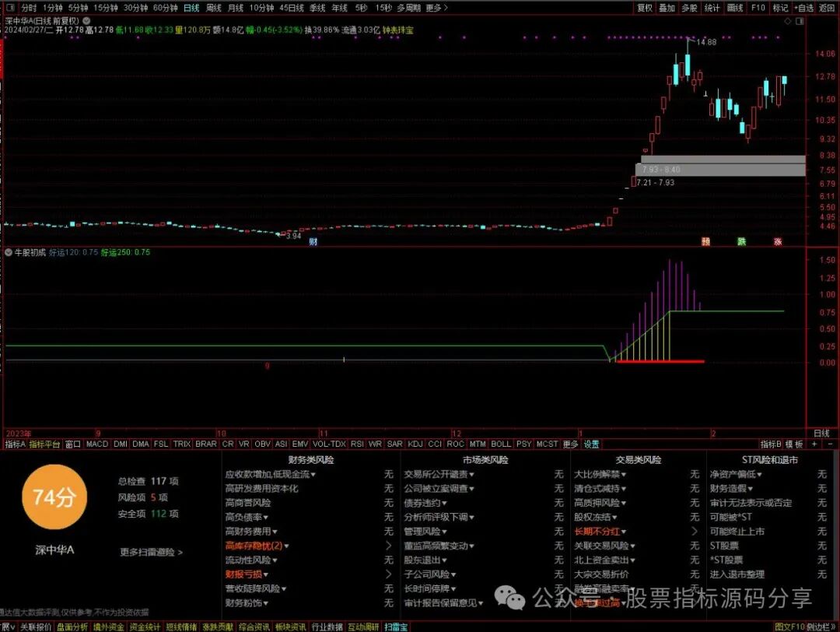Click the 统计 statistics button

[x=712, y=8]
